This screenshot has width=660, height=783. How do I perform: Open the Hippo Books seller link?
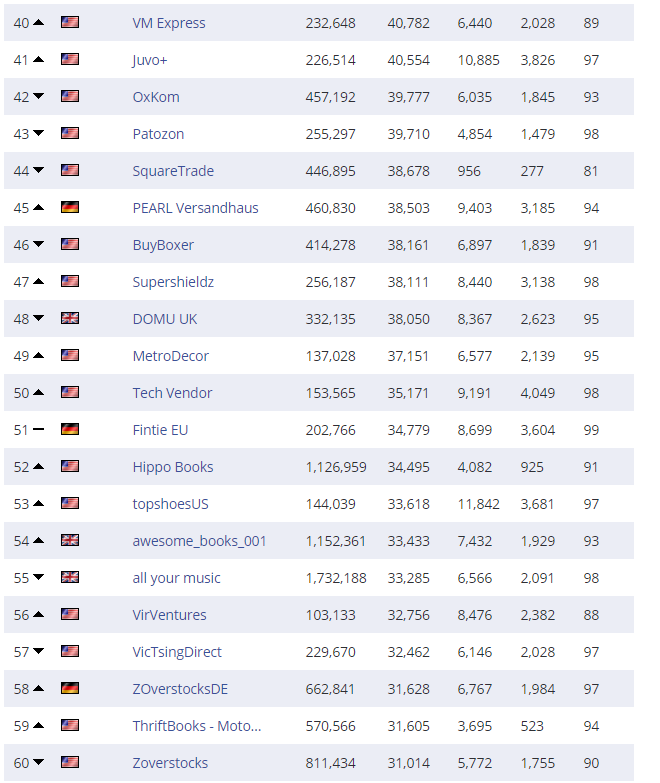pos(173,467)
